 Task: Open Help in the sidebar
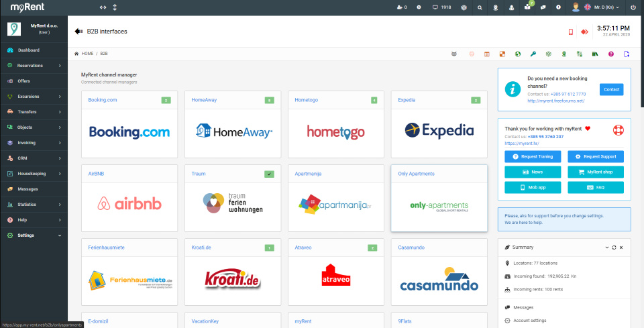click(34, 220)
